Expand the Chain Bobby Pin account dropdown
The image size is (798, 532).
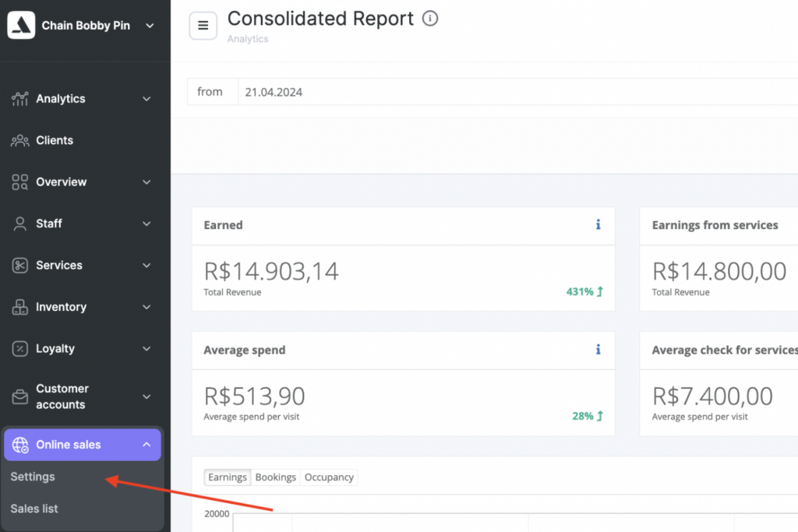coord(150,26)
